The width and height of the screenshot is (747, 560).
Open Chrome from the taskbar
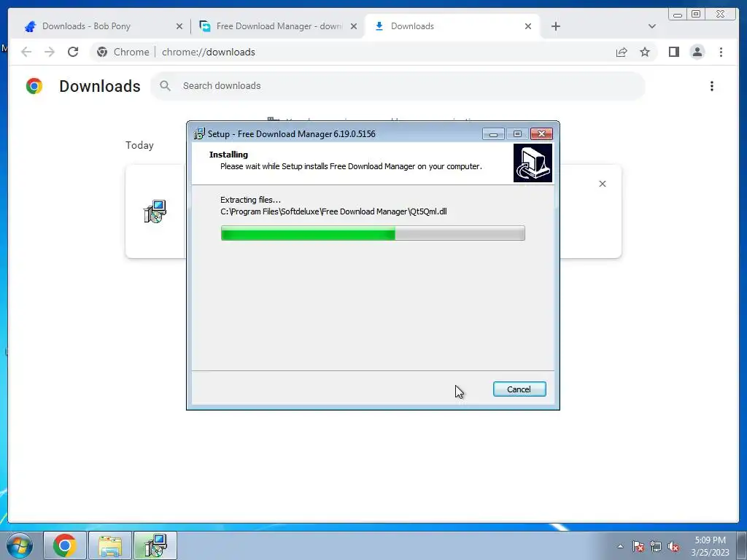65,545
